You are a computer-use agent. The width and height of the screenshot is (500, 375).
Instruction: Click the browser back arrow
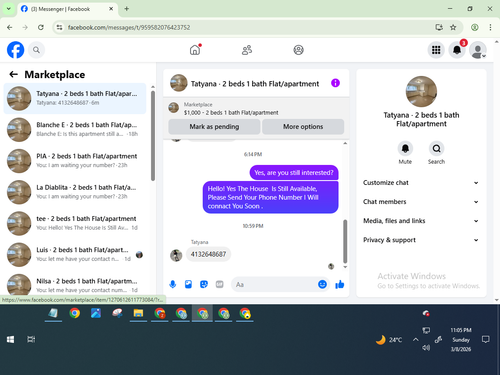(x=10, y=27)
